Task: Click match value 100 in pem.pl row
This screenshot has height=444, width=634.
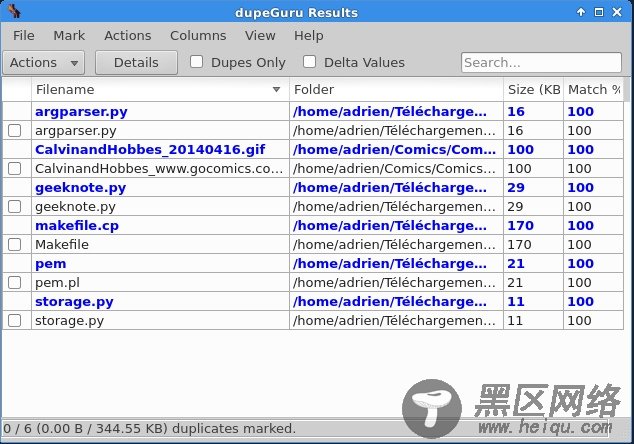Action: click(x=579, y=283)
